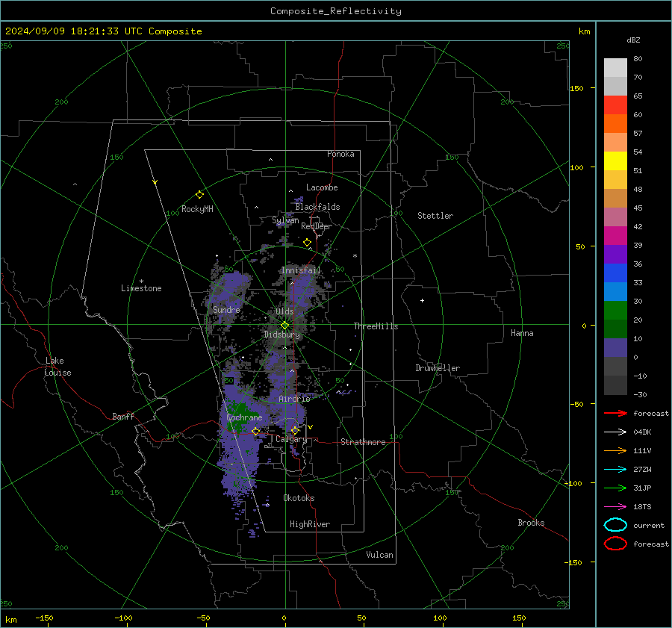The image size is (672, 628).
Task: Click the Airdrie city label
Action: click(294, 399)
